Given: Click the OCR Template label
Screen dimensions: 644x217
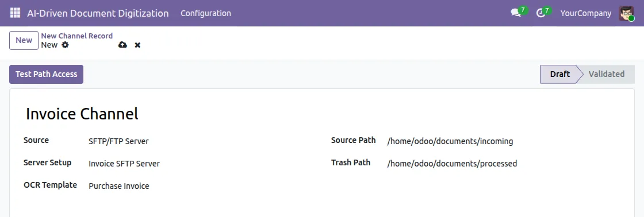Looking at the screenshot, I should (x=50, y=185).
